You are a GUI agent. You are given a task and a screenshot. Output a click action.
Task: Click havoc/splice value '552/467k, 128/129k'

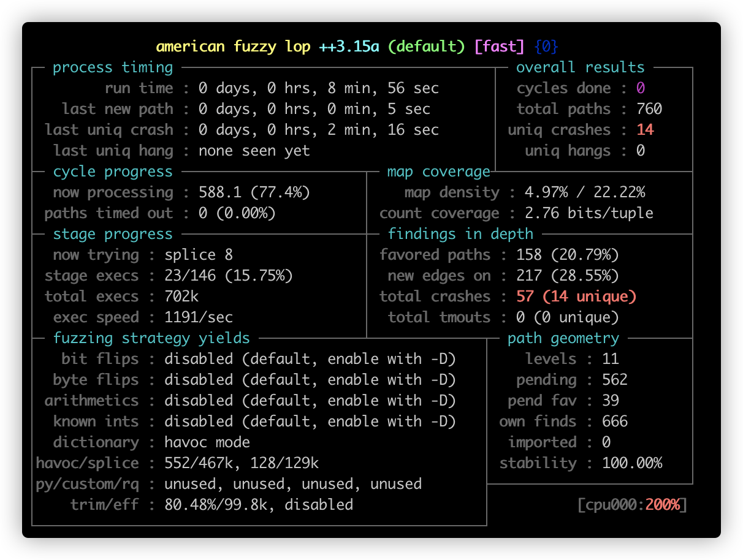(x=242, y=463)
